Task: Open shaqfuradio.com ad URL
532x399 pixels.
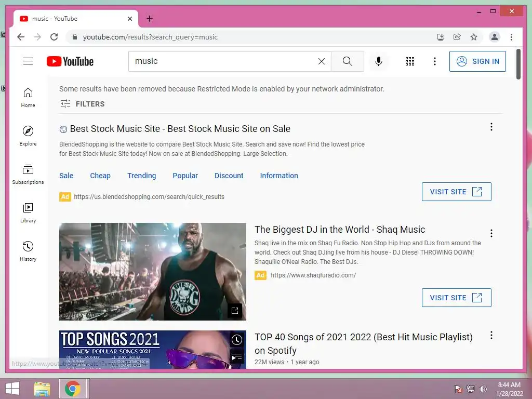Action: (x=313, y=275)
